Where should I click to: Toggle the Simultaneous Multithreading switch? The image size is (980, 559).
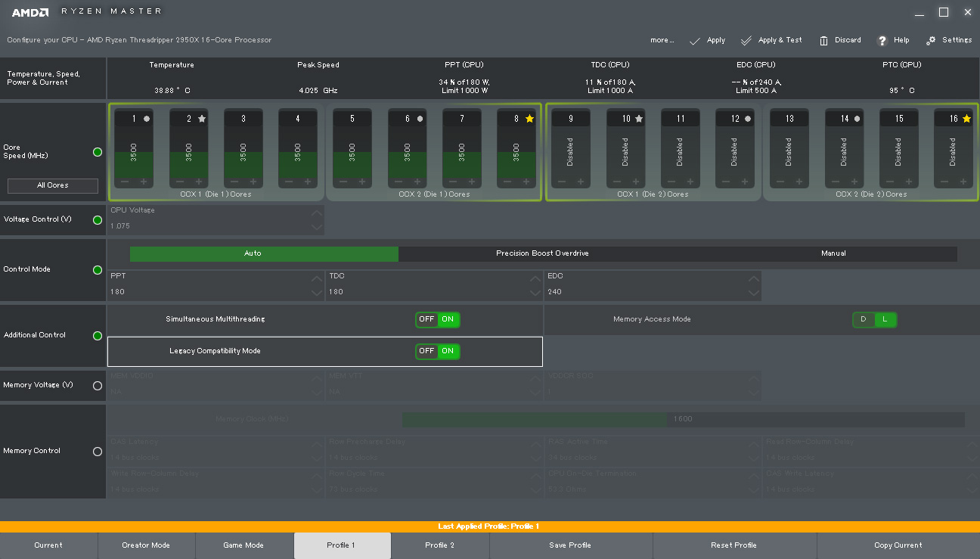[437, 319]
